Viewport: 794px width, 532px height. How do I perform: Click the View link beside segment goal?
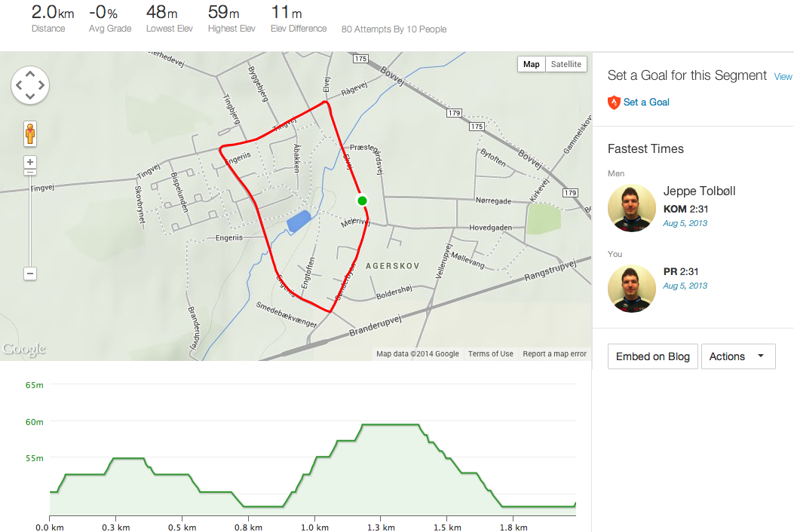[x=783, y=77]
